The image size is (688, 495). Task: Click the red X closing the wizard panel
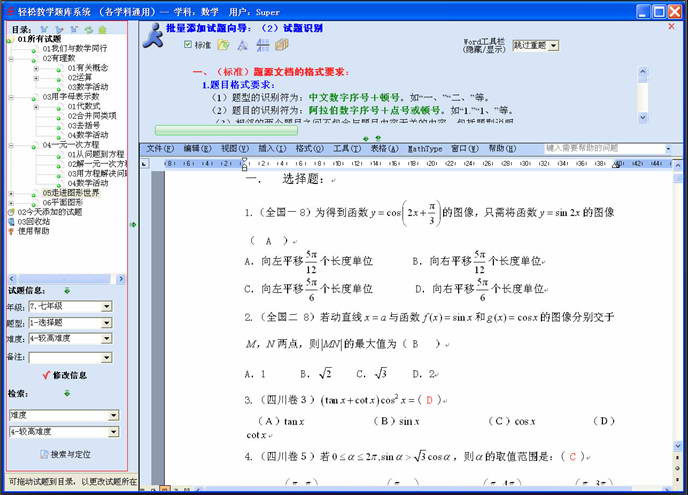pyautogui.click(x=671, y=27)
